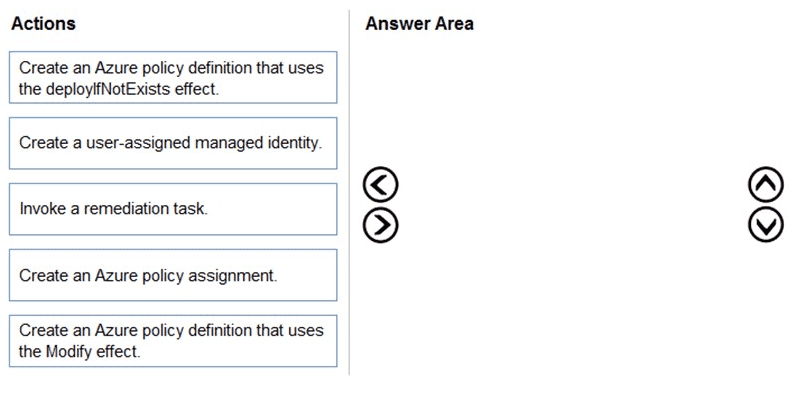
Task: Select Create a user-assigned managed identity
Action: coord(173,143)
